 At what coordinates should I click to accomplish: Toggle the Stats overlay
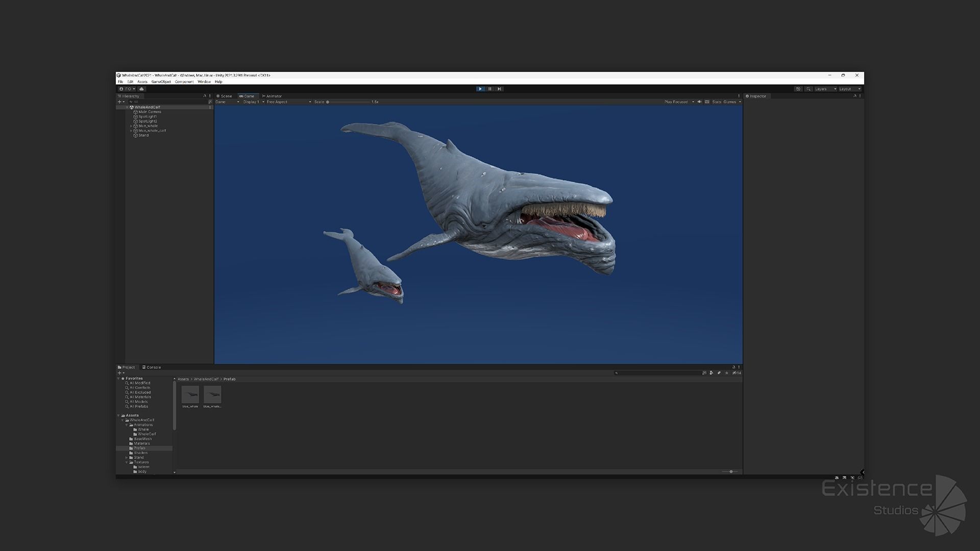pyautogui.click(x=717, y=102)
